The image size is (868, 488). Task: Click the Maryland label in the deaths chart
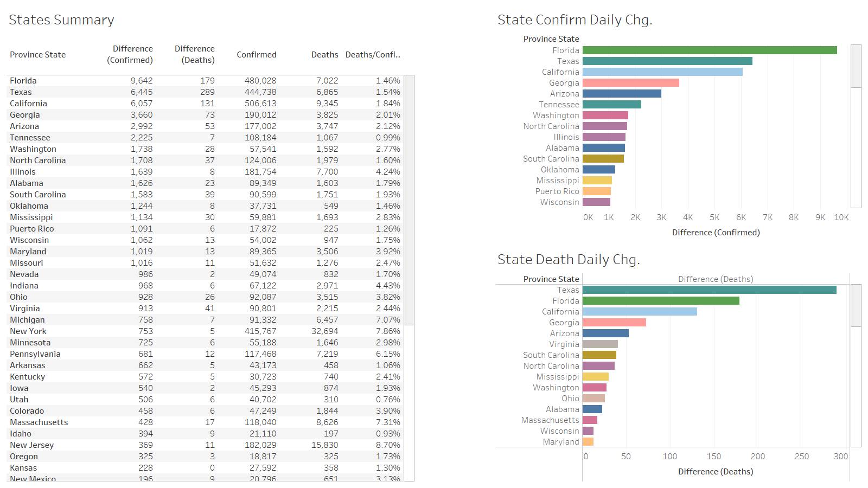pyautogui.click(x=561, y=442)
